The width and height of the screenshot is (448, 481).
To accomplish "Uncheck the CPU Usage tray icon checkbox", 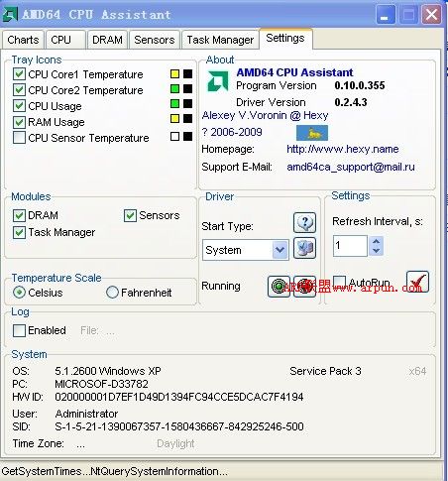I will pos(19,106).
